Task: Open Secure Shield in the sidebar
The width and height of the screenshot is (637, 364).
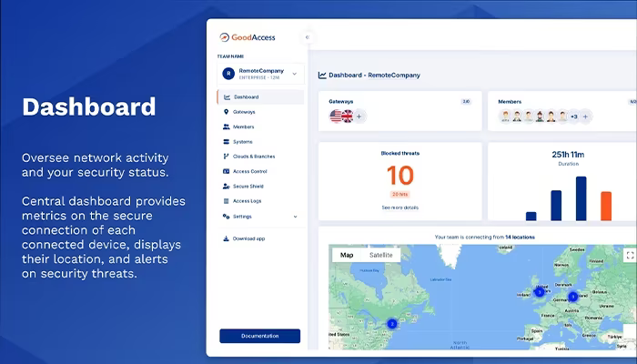Action: 248,186
